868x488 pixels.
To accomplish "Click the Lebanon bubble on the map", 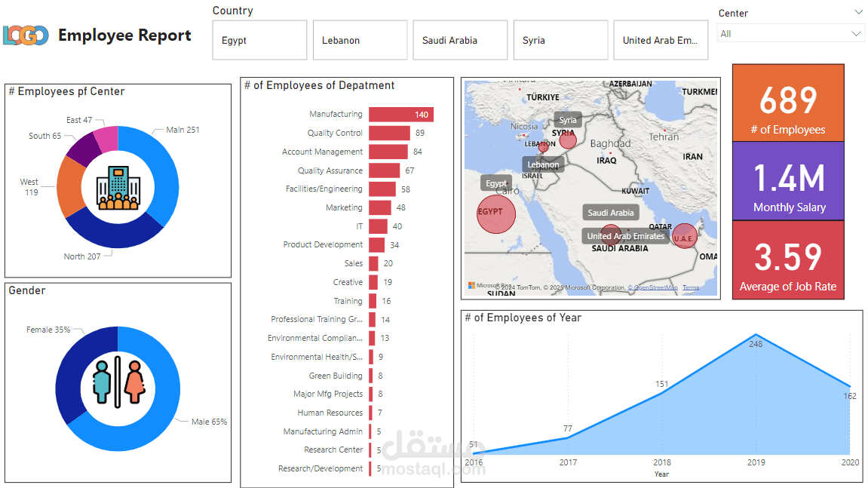I will [544, 147].
